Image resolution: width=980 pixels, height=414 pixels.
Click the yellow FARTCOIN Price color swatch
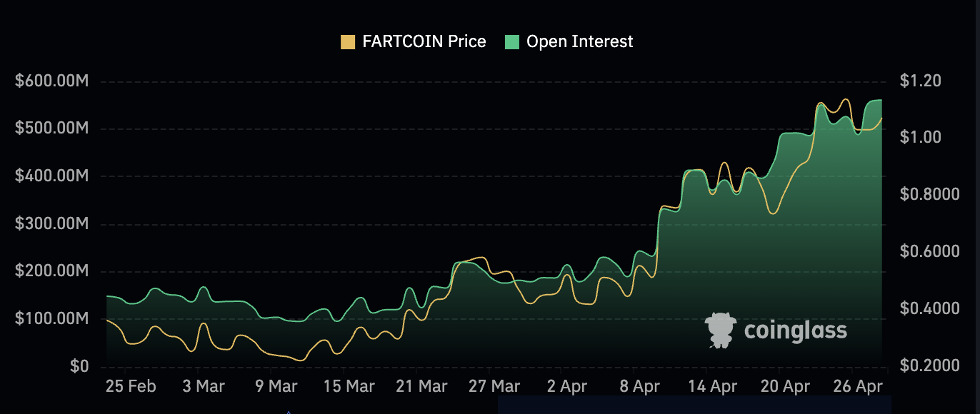click(348, 42)
